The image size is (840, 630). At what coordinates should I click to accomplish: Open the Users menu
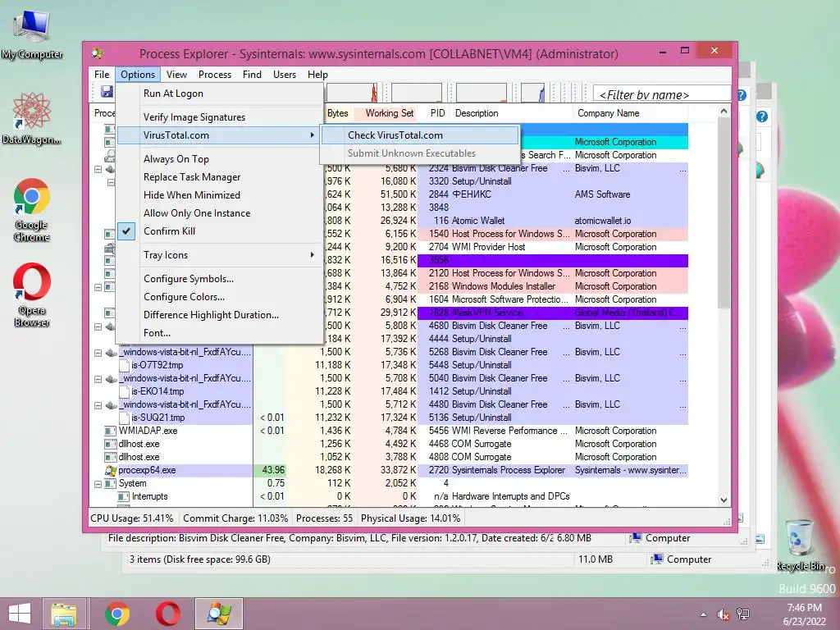pyautogui.click(x=285, y=75)
